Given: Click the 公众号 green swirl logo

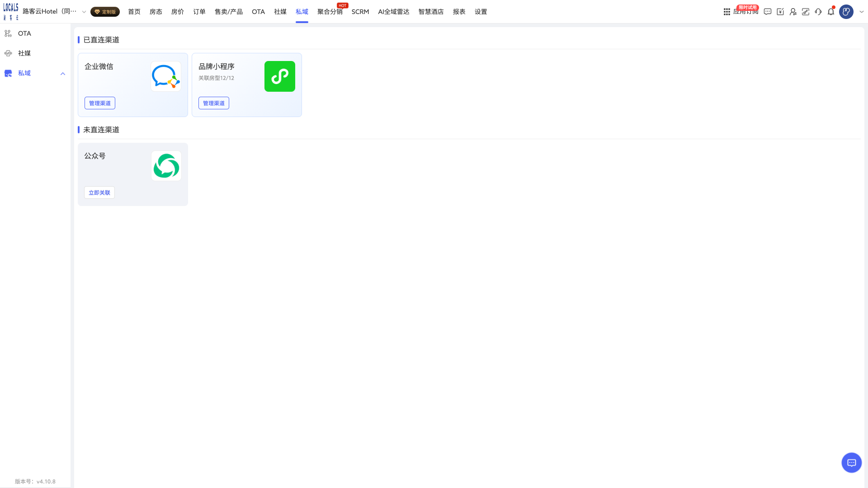Looking at the screenshot, I should tap(166, 166).
